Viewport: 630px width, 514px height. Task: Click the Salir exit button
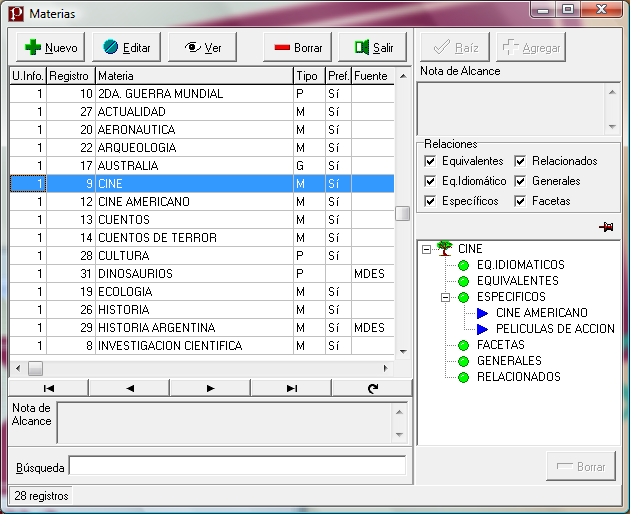coord(372,47)
